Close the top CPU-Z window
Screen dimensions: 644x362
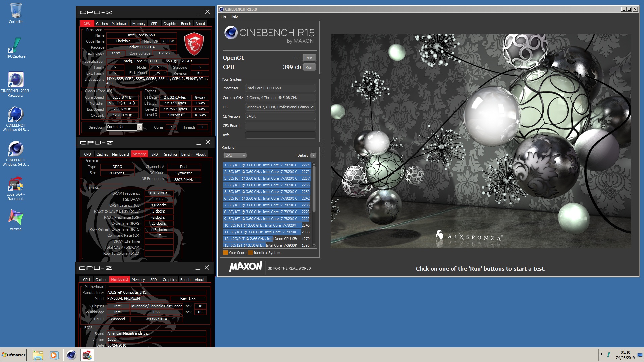[x=208, y=12]
